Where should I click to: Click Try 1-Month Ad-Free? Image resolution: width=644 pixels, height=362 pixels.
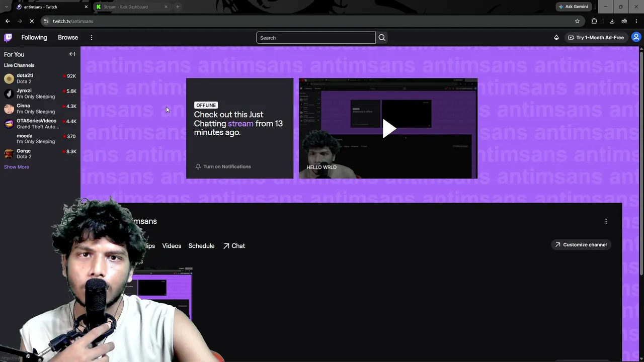tap(596, 38)
